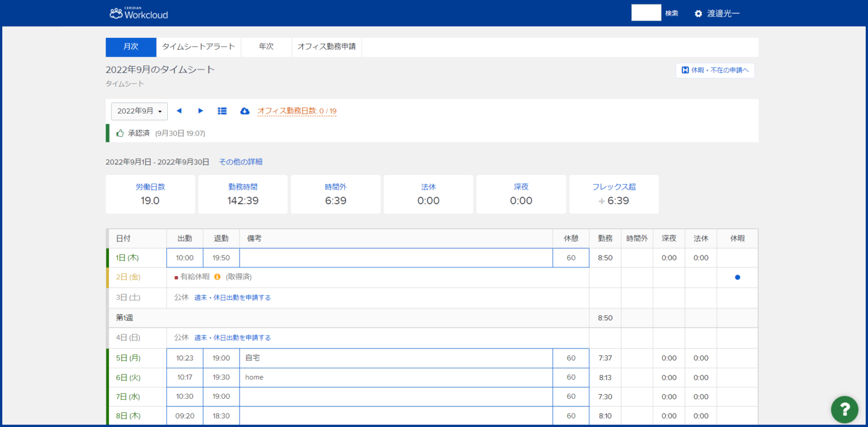Switch to the タイムシートアラート tab
Viewport: 868px width, 427px height.
coord(198,47)
